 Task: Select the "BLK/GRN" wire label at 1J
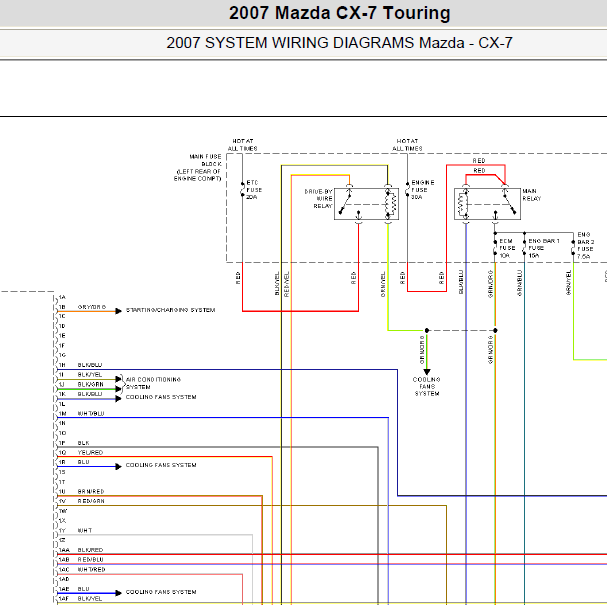tap(91, 384)
